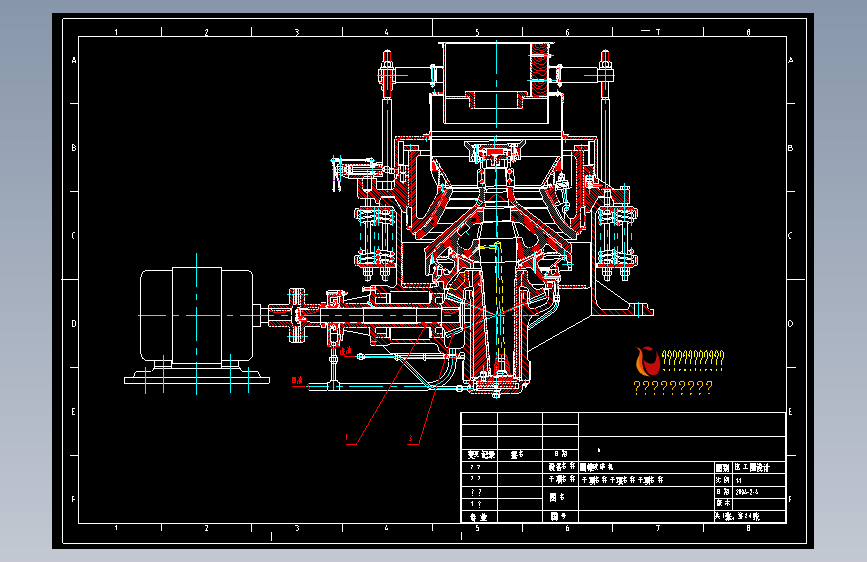This screenshot has height=562, width=867.
Task: Click zone letter B on the left border
Action: tap(74, 148)
